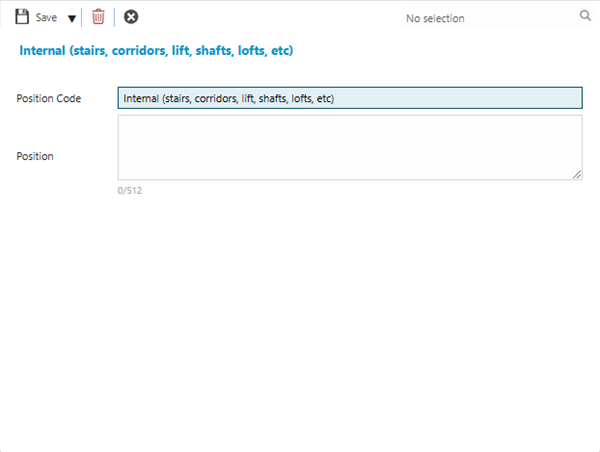Click the bottom-right corner of Position textarea
The image size is (600, 452).
[579, 177]
